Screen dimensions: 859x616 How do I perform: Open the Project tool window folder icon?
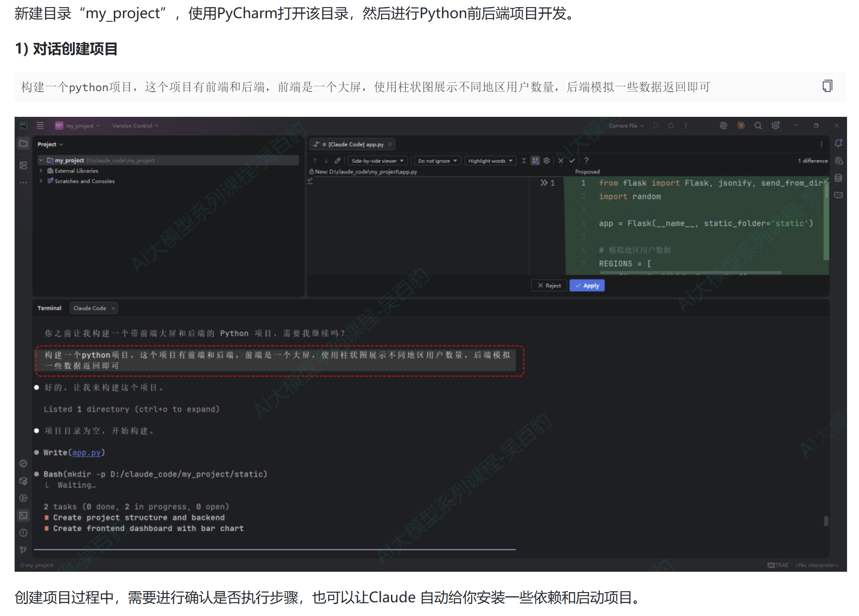(23, 143)
